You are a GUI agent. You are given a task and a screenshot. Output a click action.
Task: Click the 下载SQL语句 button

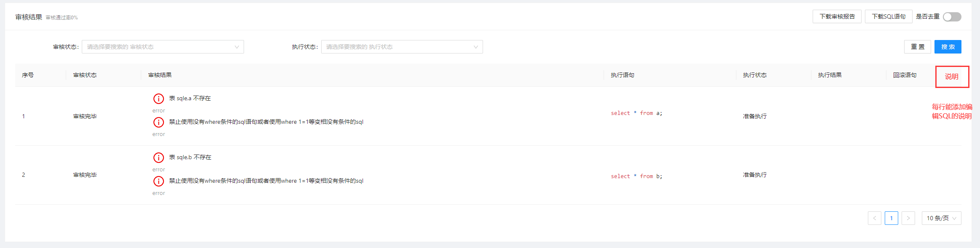pos(889,16)
